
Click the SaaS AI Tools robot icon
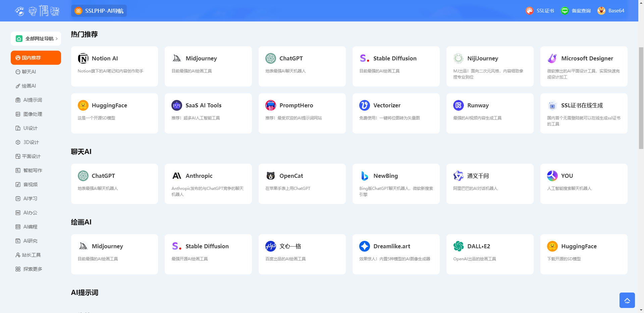click(177, 105)
